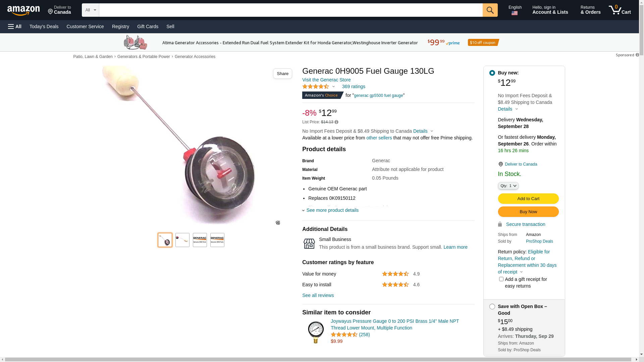Open Today's Deals in navigation bar

pos(44,26)
